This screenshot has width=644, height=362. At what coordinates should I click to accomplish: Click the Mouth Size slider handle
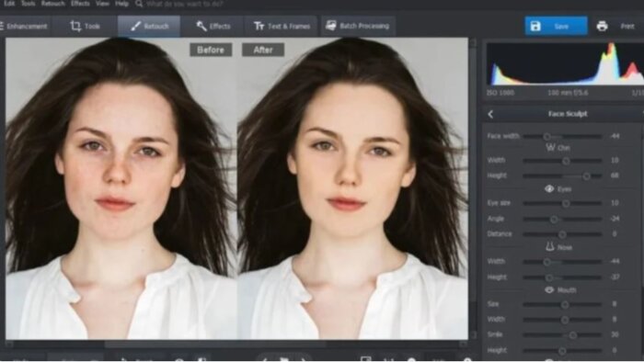565,305
